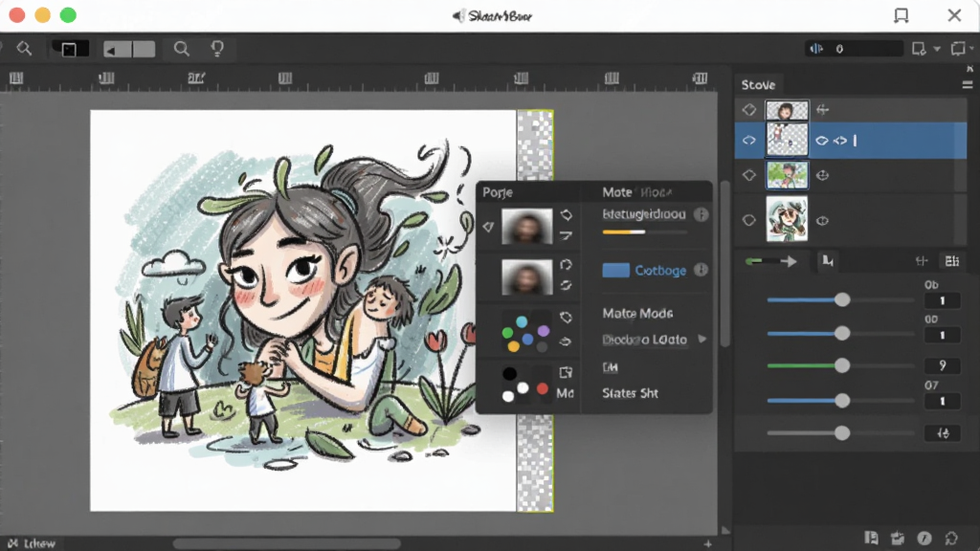Click the info icon beside first popup option
The width and height of the screenshot is (980, 551).
(x=702, y=215)
